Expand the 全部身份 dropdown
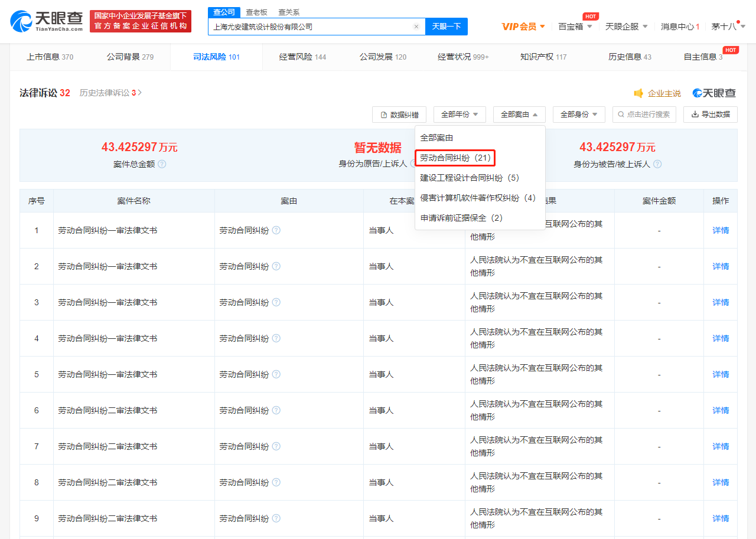The width and height of the screenshot is (756, 539). [x=579, y=115]
